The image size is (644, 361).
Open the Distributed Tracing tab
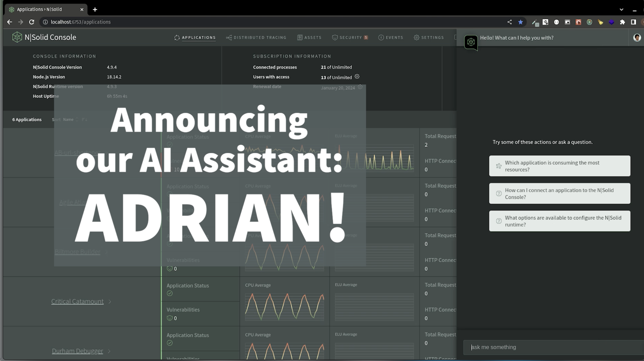click(x=256, y=38)
